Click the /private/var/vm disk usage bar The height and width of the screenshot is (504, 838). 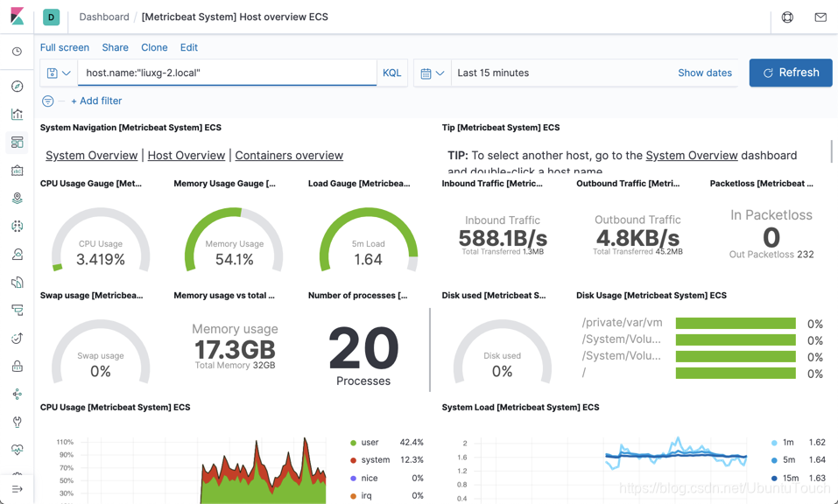(736, 323)
